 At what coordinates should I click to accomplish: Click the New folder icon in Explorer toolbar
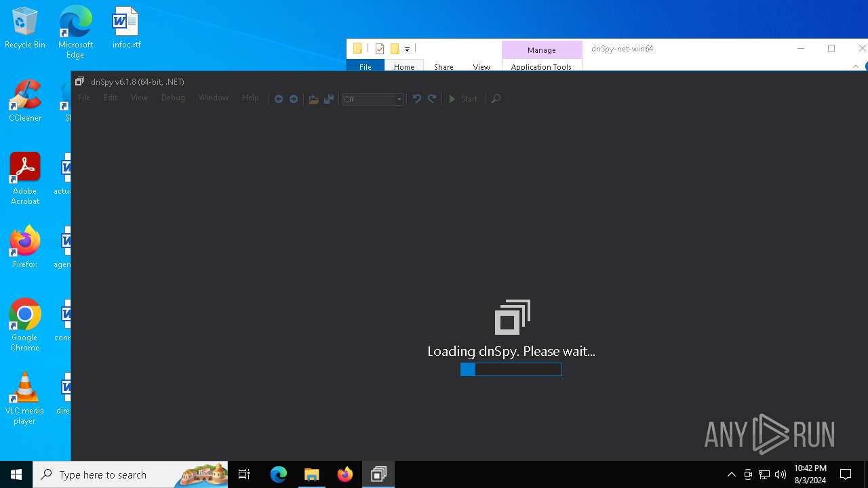pos(395,49)
